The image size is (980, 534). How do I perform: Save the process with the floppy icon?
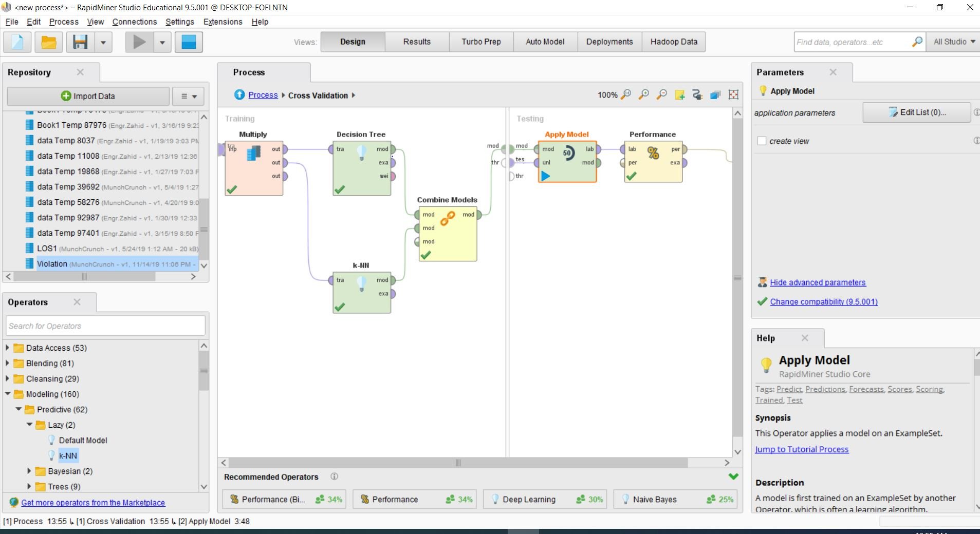click(80, 42)
